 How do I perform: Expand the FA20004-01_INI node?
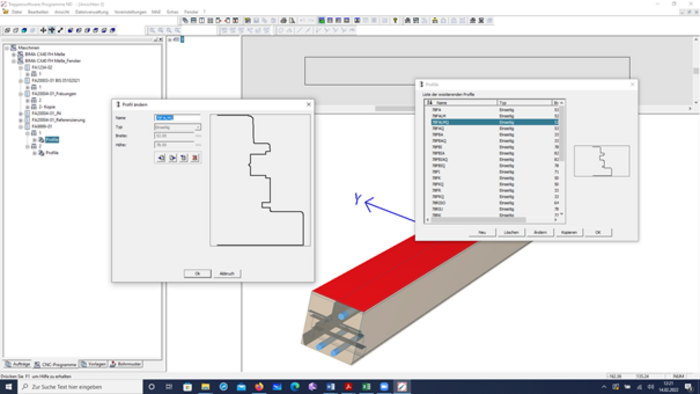(21, 114)
